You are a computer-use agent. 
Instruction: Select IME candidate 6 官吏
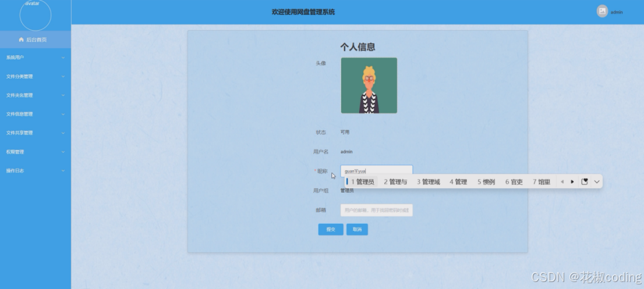514,181
